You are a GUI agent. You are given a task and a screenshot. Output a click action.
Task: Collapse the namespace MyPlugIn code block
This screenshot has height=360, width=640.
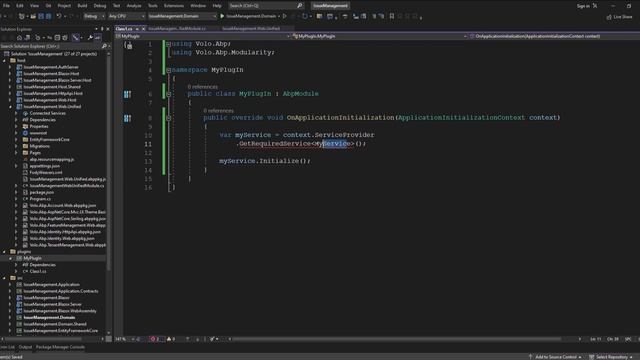(x=169, y=70)
